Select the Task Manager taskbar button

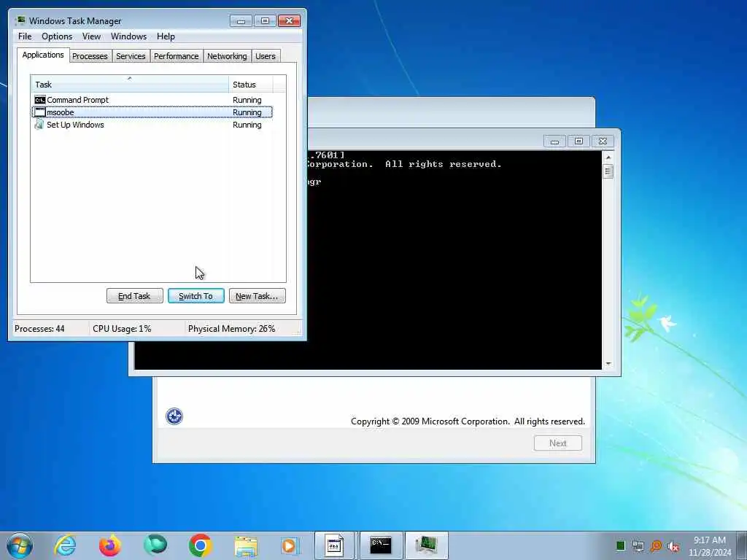426,545
